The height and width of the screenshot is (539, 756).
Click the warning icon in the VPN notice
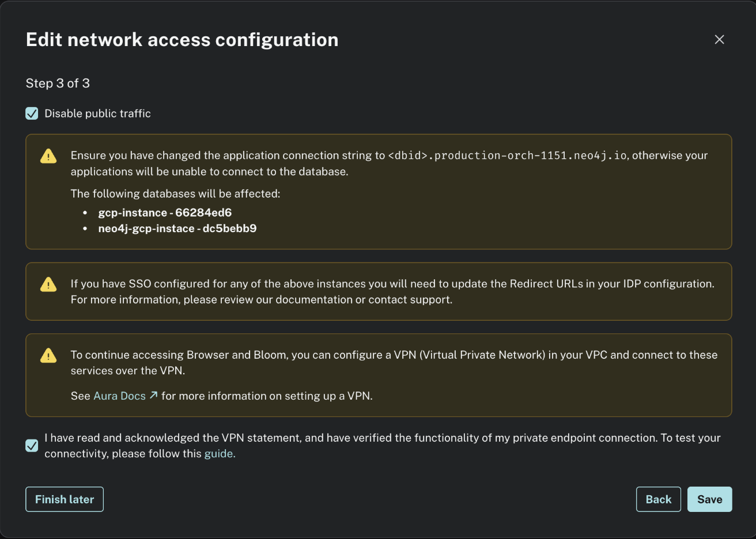pyautogui.click(x=49, y=355)
